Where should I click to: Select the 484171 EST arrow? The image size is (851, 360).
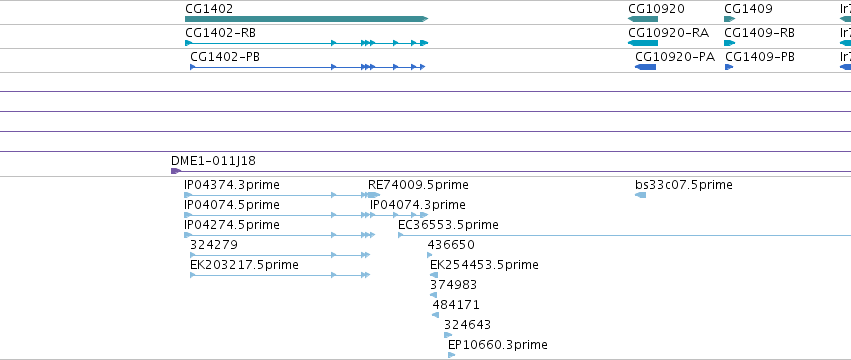point(435,315)
